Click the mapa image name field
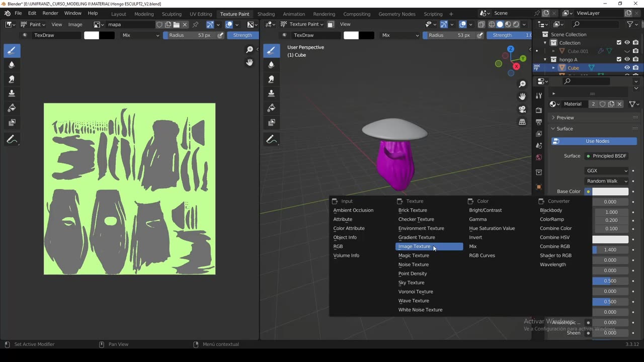 tap(130, 24)
